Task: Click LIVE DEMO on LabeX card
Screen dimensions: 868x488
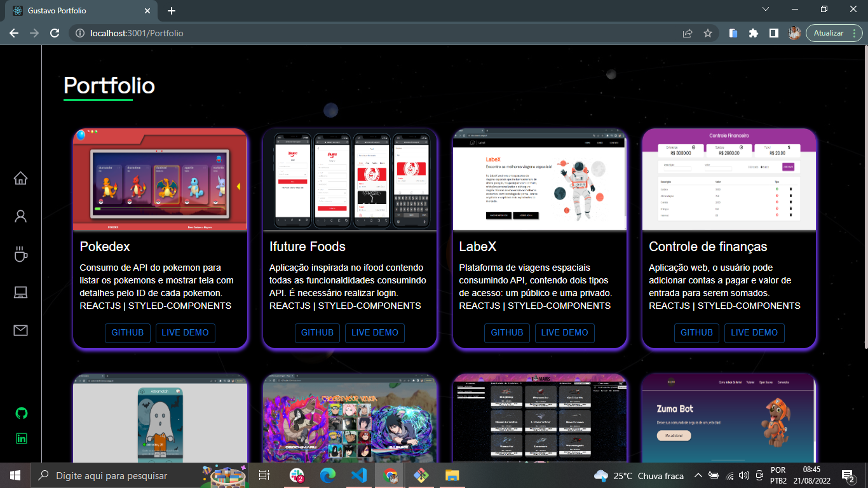Action: pos(564,333)
